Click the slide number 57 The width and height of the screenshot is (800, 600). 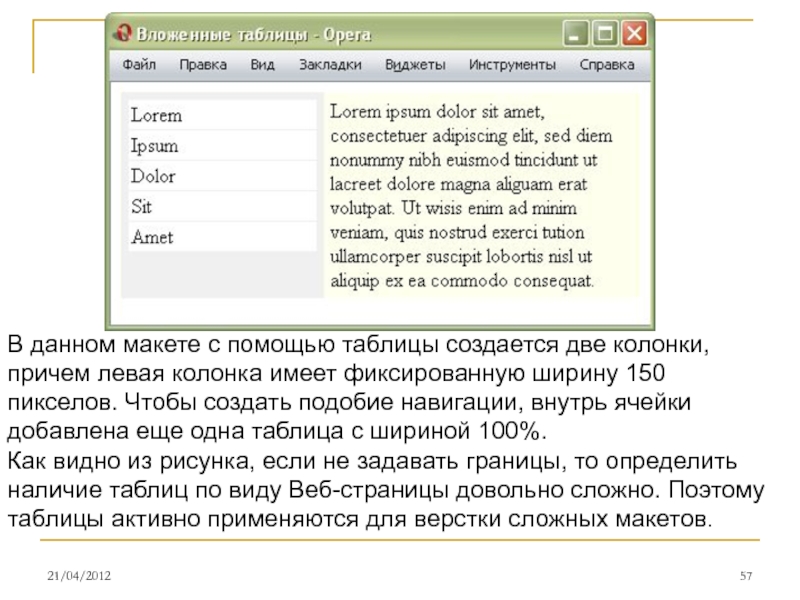coord(745,577)
